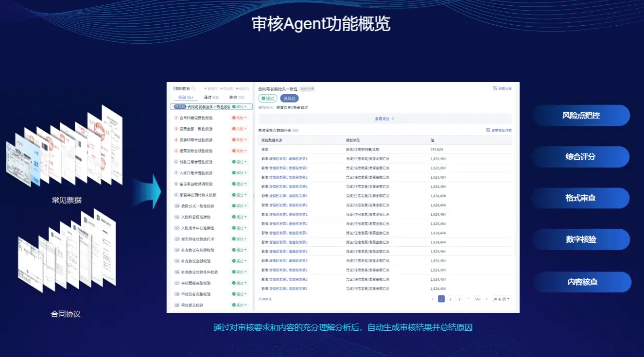Screen dimensions: 644x357
Task: Toggle the blue 低风险 pill
Action: [x=289, y=98]
